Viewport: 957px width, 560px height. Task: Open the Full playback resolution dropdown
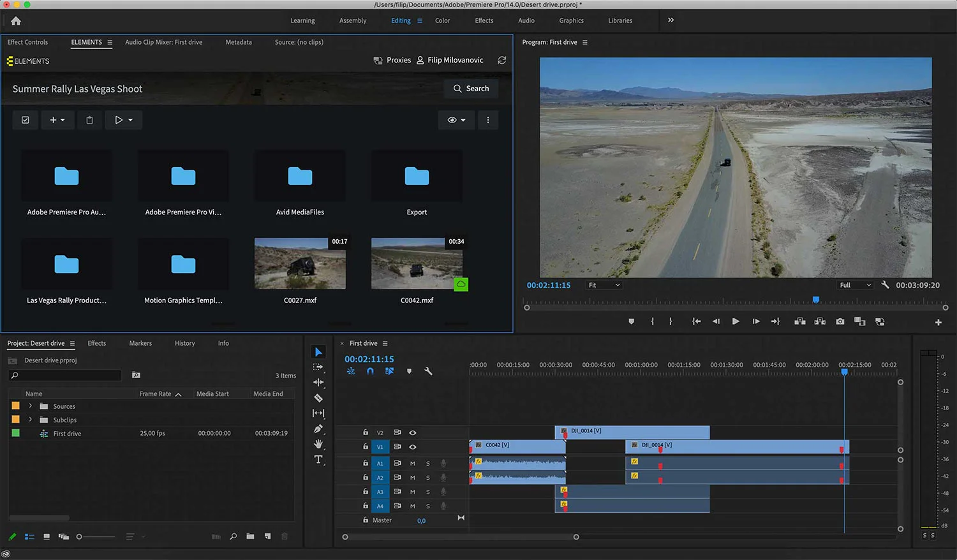point(856,285)
